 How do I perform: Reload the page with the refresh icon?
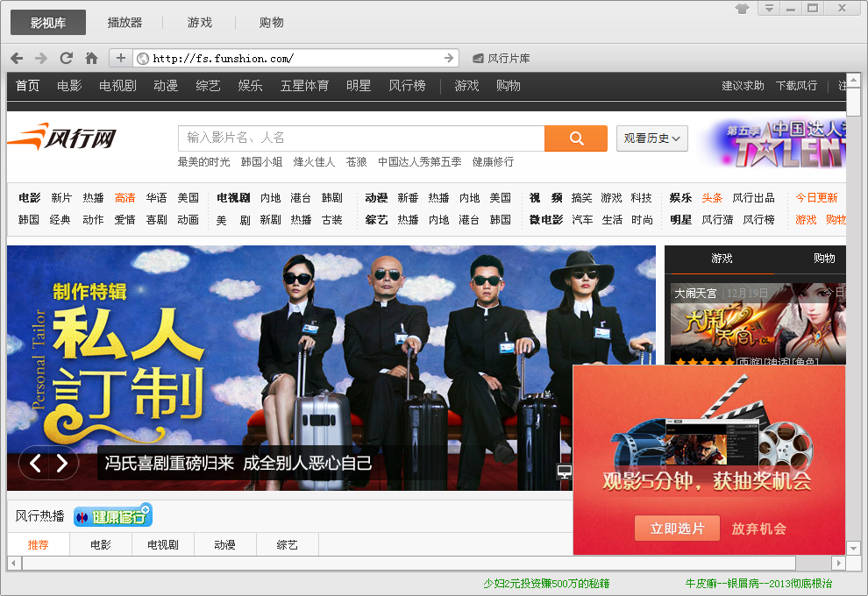pos(66,58)
